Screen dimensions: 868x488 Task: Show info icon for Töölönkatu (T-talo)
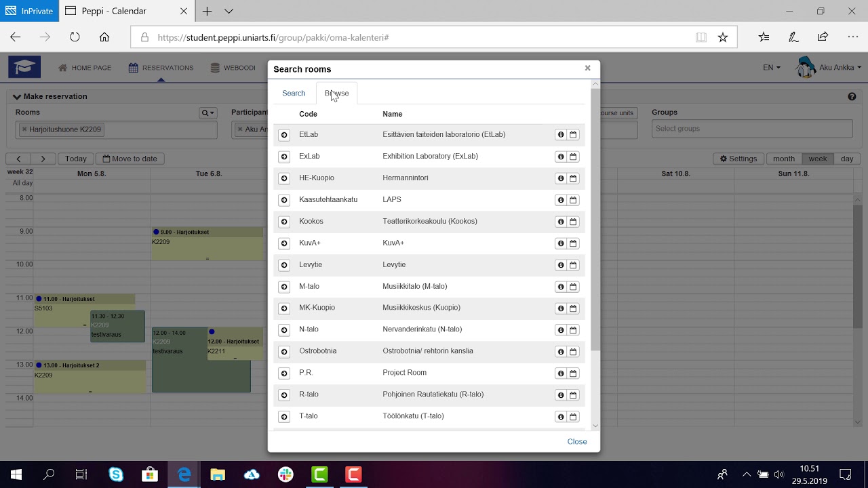point(561,417)
